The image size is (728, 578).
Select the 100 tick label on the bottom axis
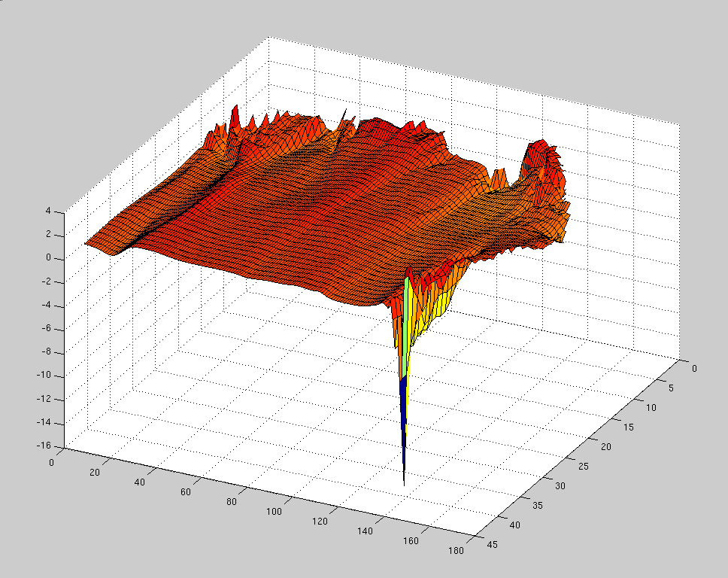coord(274,512)
